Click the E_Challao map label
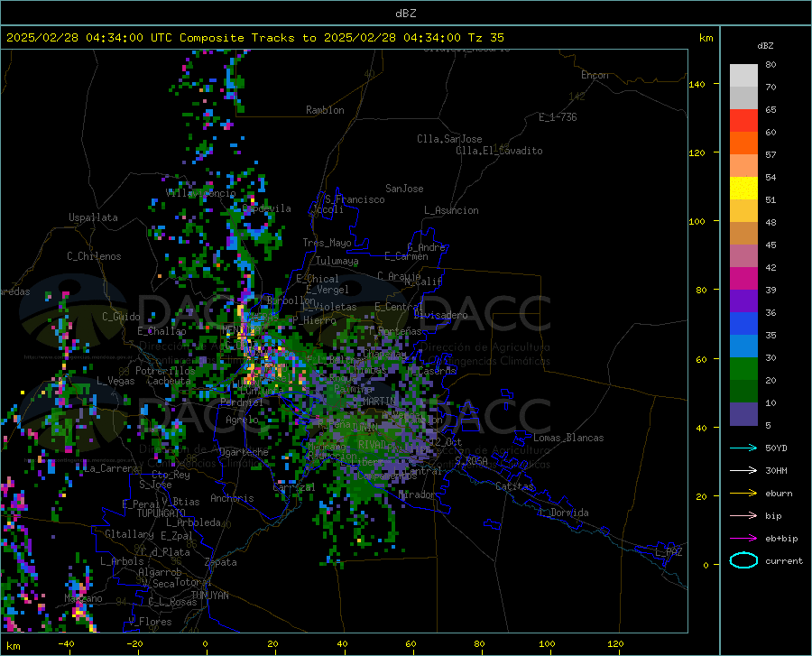Viewport: 812px width, 656px height. (x=161, y=331)
